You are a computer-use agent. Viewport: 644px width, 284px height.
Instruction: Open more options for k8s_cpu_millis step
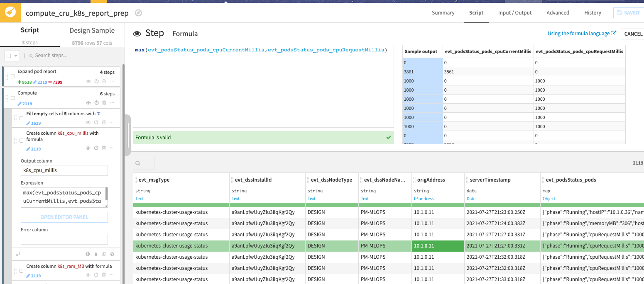click(112, 148)
